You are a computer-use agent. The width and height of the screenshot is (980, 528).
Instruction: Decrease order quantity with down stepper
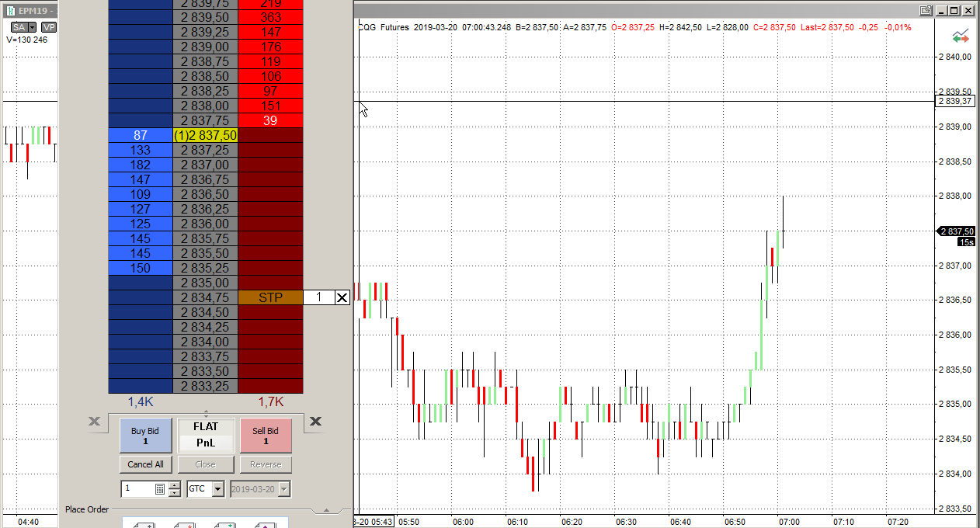pyautogui.click(x=174, y=493)
